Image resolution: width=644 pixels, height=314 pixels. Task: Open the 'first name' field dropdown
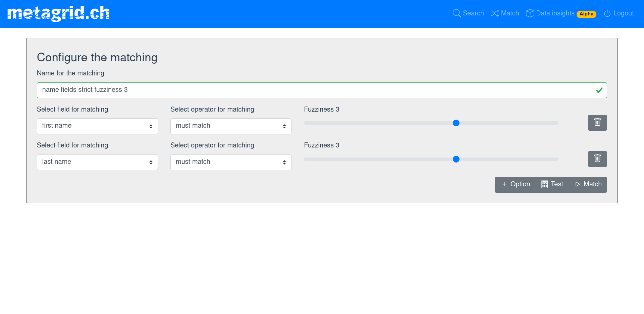tap(97, 126)
